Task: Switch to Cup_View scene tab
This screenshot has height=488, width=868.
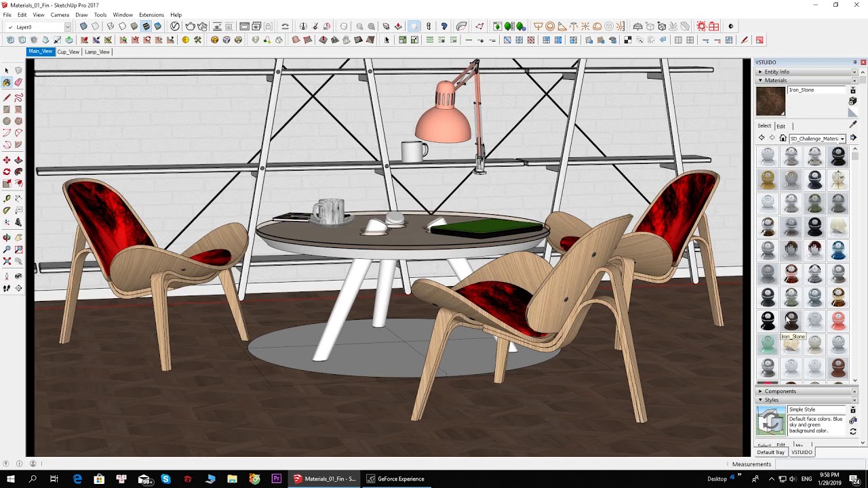Action: [68, 52]
